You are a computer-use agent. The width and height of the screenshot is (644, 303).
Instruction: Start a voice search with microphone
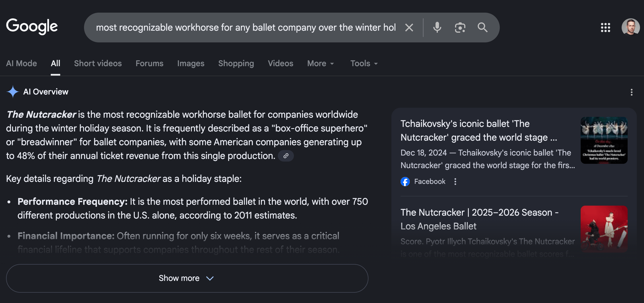[437, 28]
